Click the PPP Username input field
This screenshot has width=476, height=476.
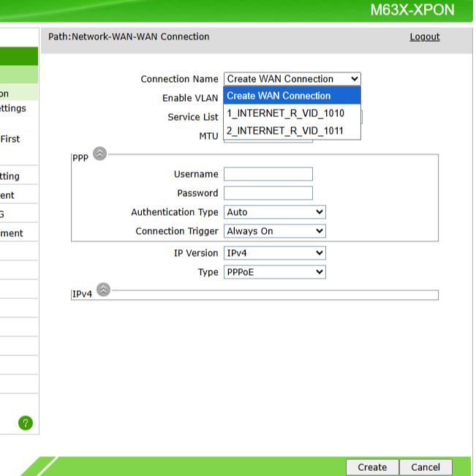click(x=268, y=174)
